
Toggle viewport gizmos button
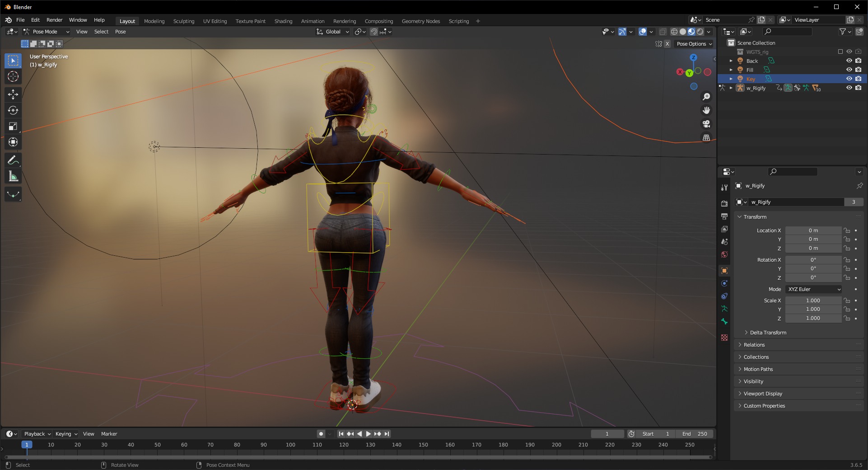click(622, 32)
